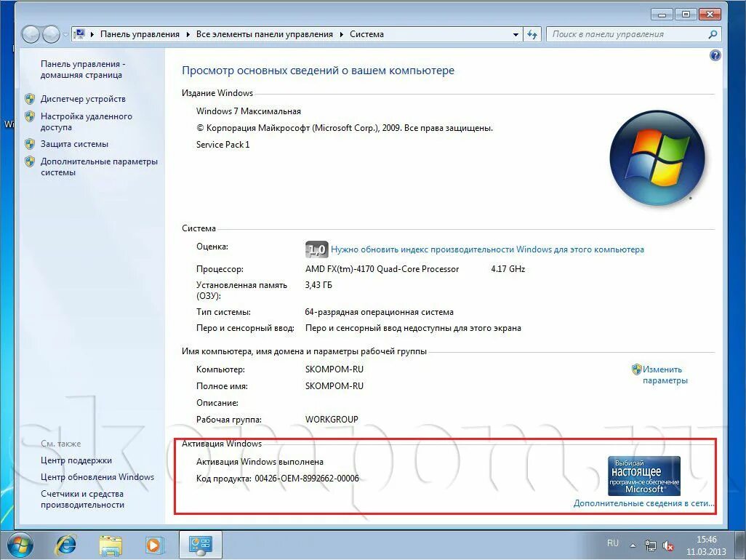Viewport: 746px width, 560px height.
Task: Click the genuine Microsoft software badge
Action: (x=644, y=476)
